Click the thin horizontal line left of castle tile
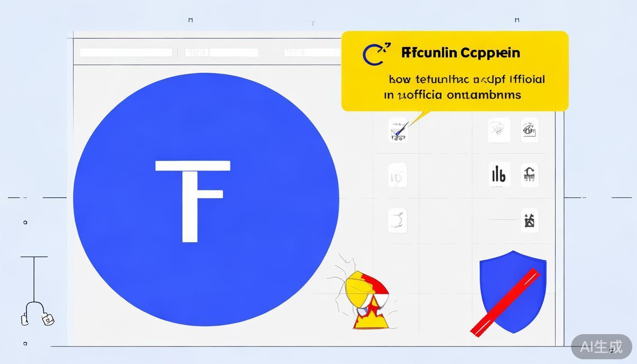This screenshot has width=637, height=364. pos(503,219)
